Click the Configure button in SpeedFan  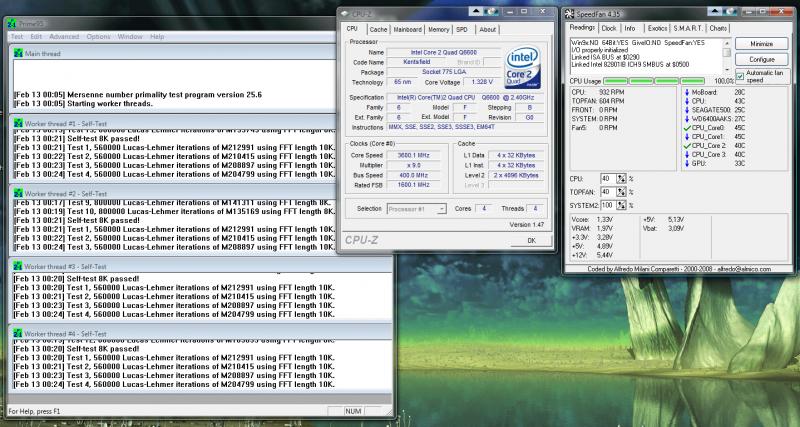click(762, 59)
